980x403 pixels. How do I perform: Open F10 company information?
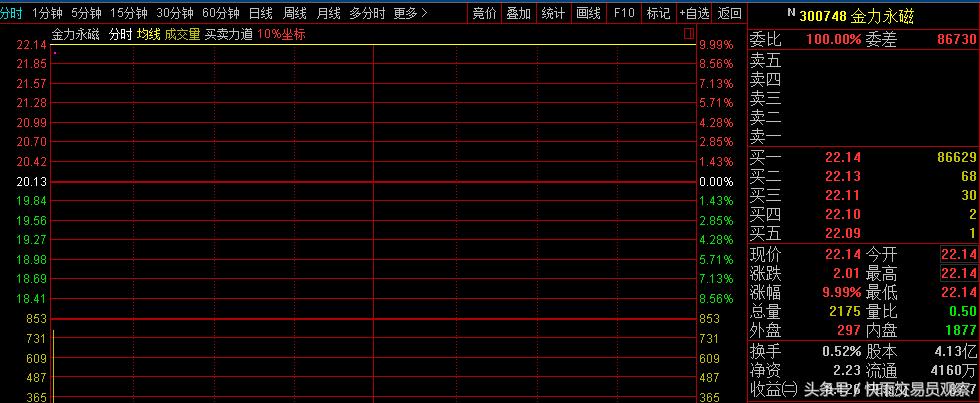(623, 12)
